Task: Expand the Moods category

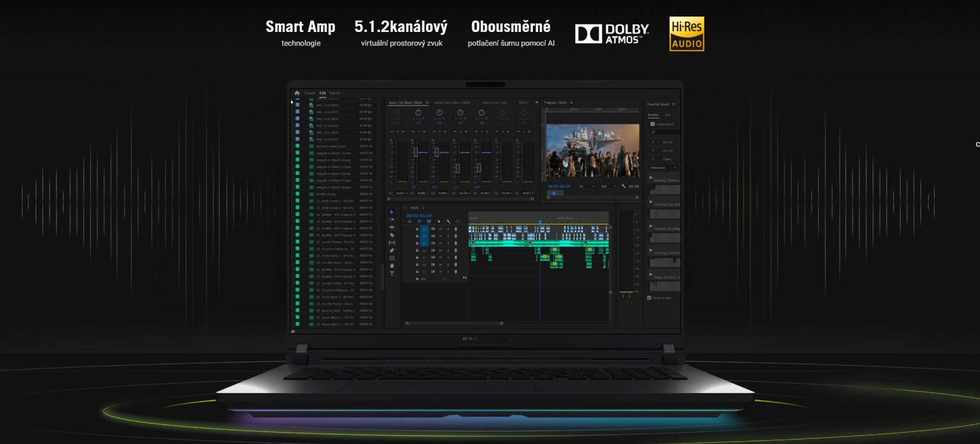Action: tap(654, 142)
